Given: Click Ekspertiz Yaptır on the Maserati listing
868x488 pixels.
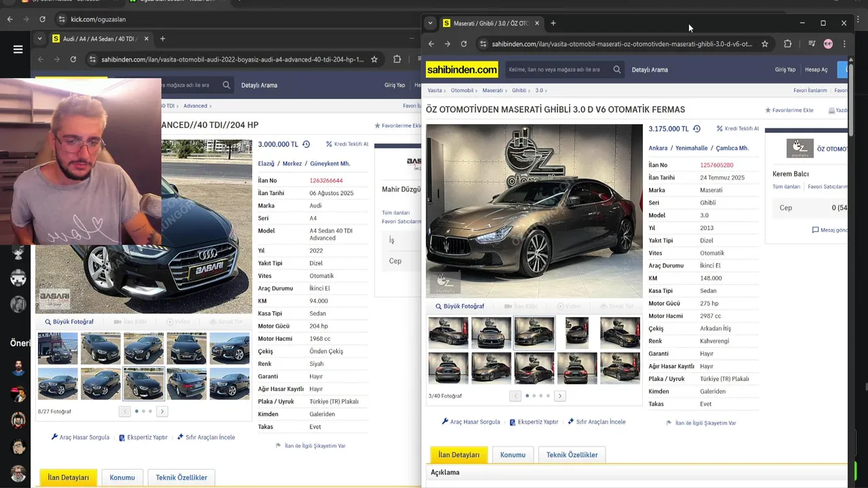Looking at the screenshot, I should pyautogui.click(x=534, y=422).
